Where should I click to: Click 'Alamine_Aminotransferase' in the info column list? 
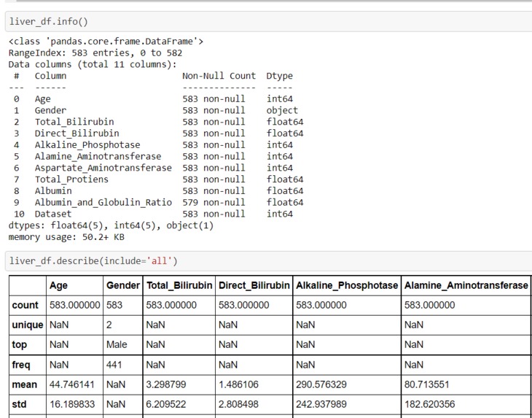click(x=98, y=157)
